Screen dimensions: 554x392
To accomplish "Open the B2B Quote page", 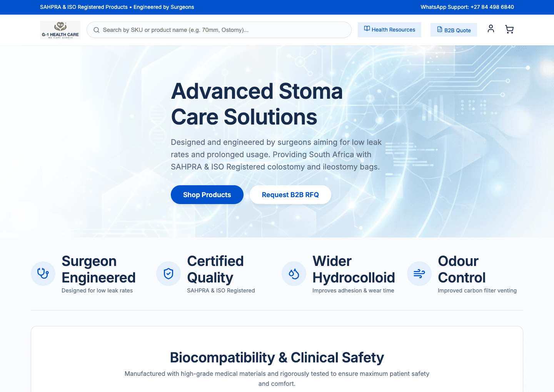I will click(454, 30).
